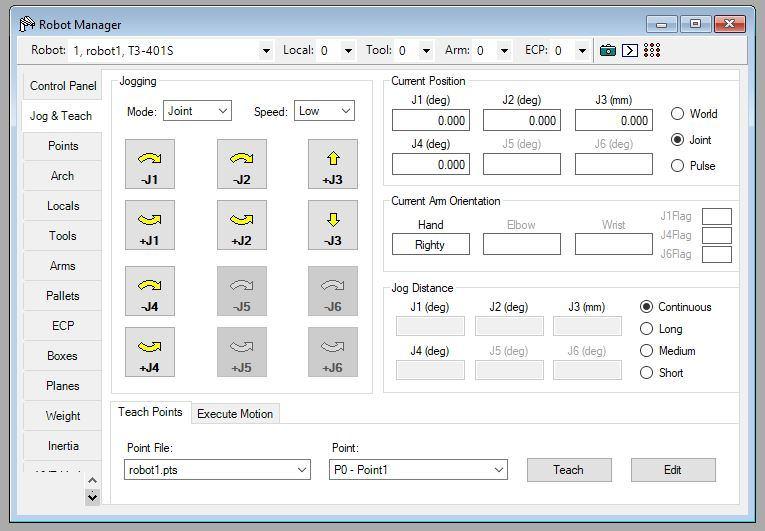Open the jogging Speed dropdown

pyautogui.click(x=324, y=111)
